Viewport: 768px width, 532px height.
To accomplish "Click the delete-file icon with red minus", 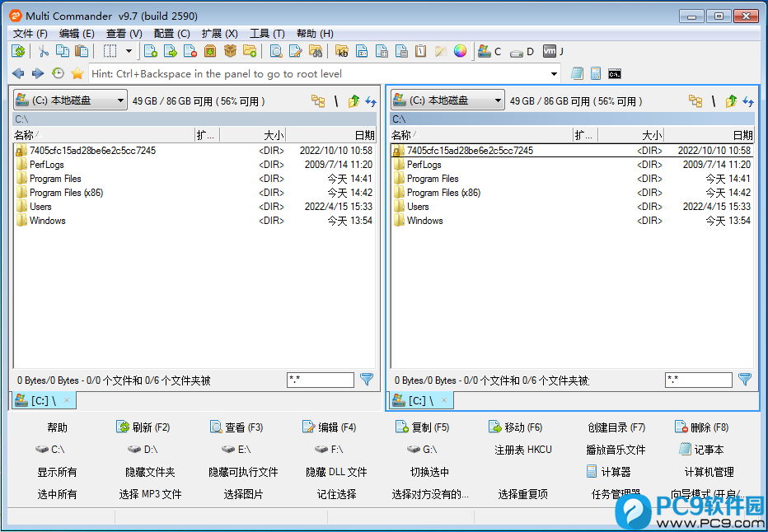I will [190, 51].
